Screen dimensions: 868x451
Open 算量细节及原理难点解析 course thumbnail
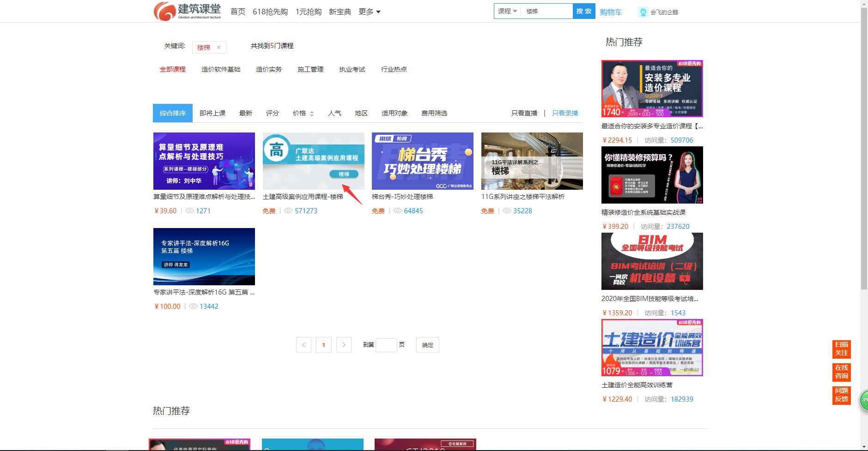tap(204, 161)
